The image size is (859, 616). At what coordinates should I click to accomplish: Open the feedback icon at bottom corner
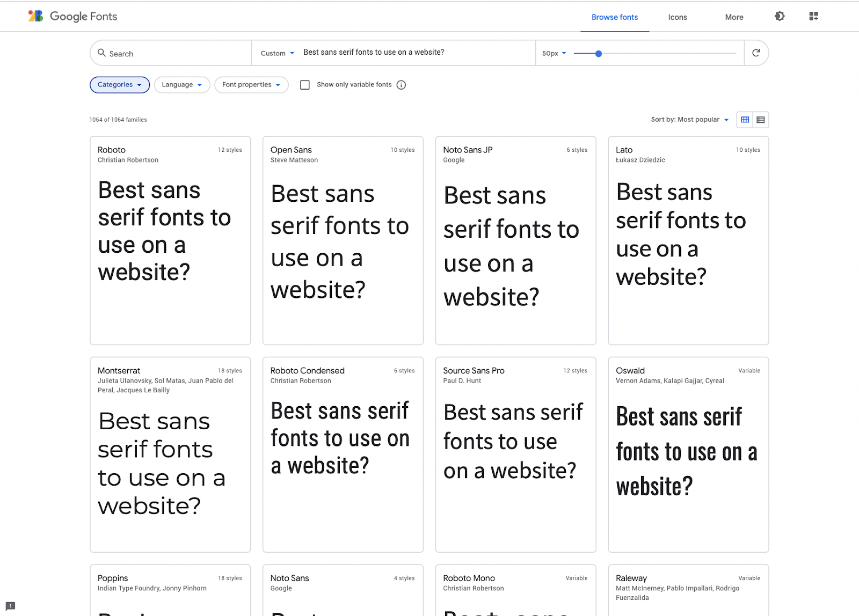(10, 606)
